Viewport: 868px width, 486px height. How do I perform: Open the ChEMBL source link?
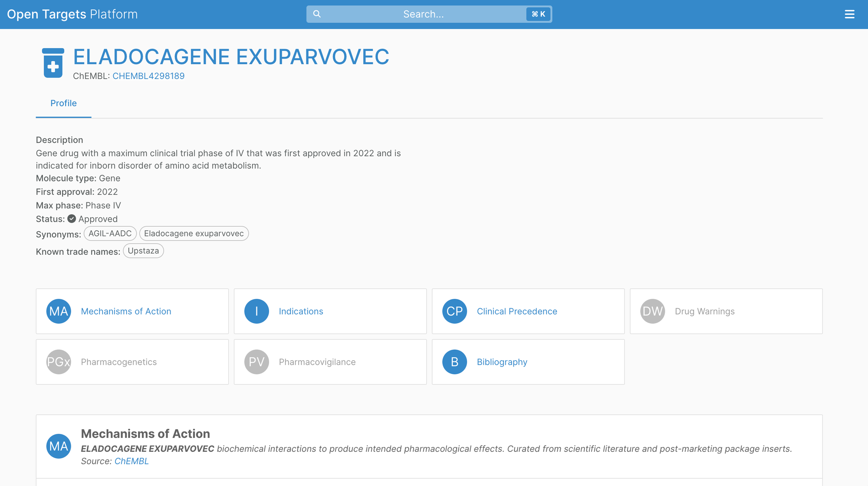pos(132,461)
